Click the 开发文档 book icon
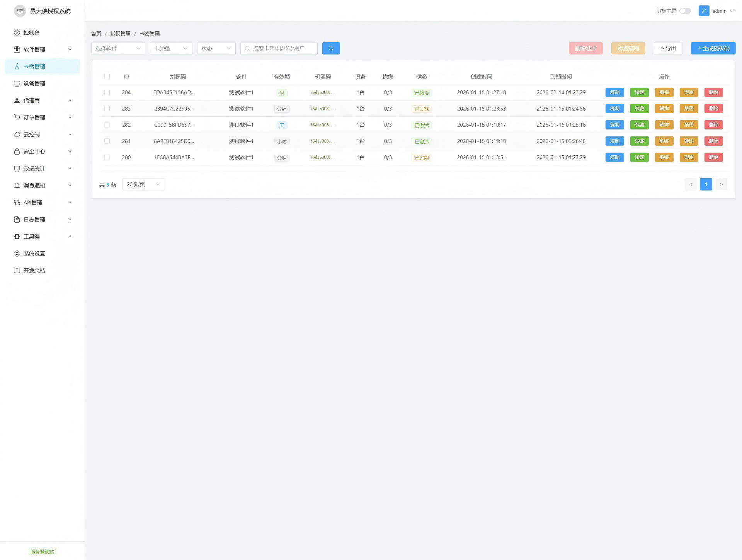Screen dimensions: 742x560 17,271
